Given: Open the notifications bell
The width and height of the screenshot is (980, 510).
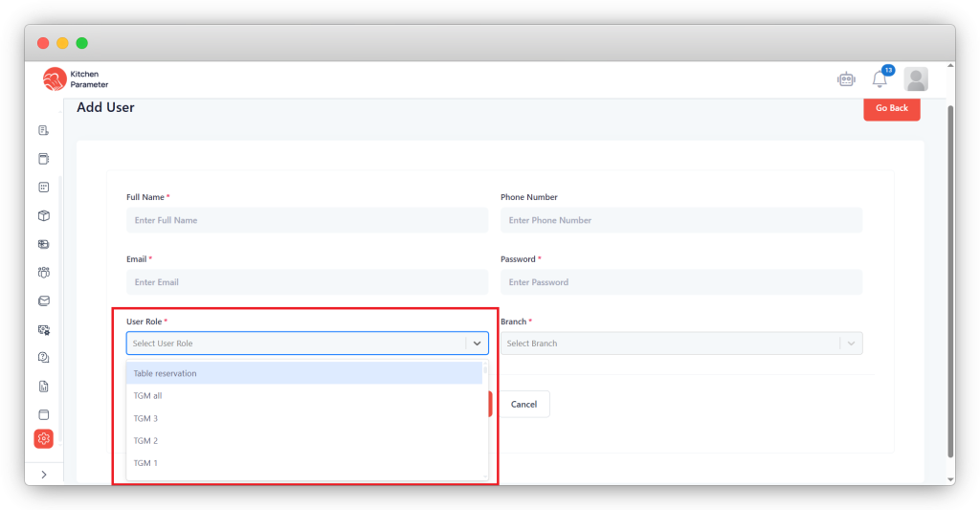Looking at the screenshot, I should tap(880, 79).
